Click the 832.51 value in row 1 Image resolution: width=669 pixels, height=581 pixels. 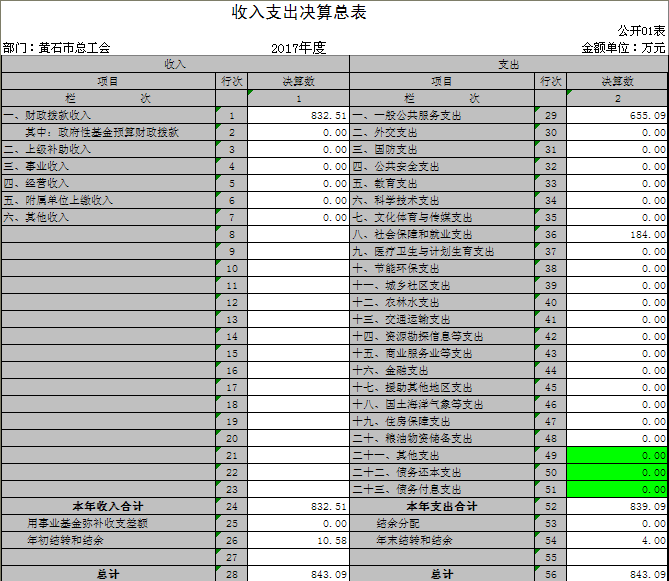point(298,116)
